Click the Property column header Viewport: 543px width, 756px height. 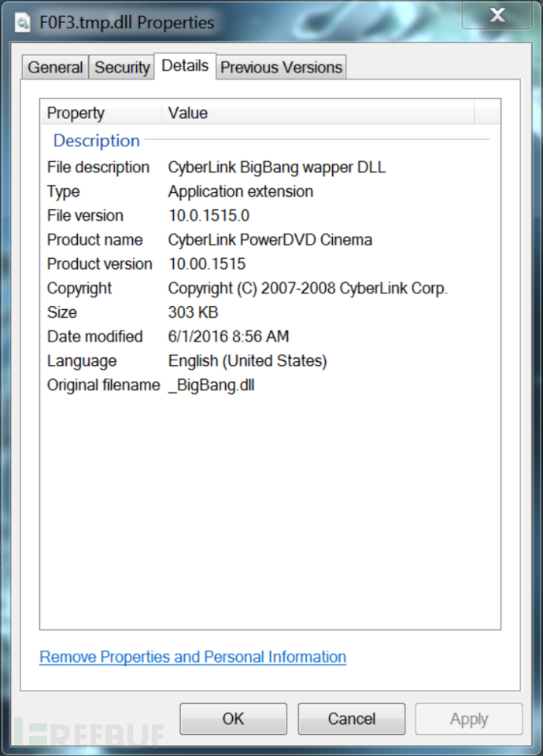click(101, 112)
